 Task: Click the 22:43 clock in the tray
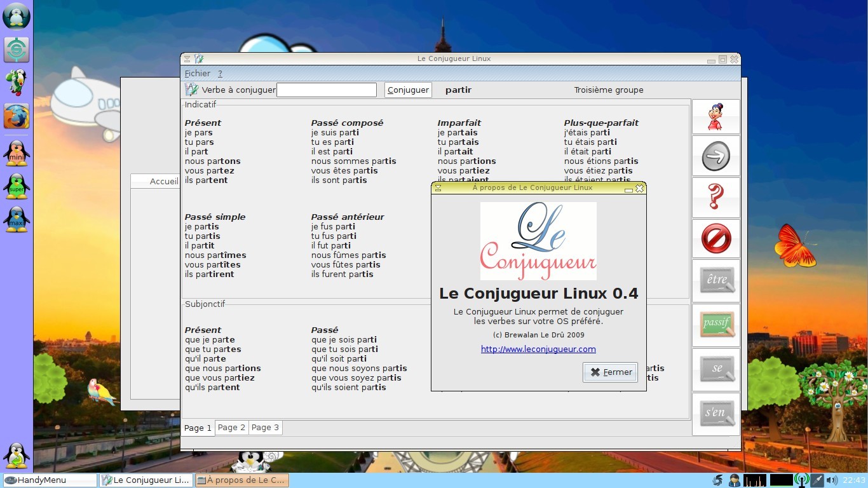coord(853,480)
